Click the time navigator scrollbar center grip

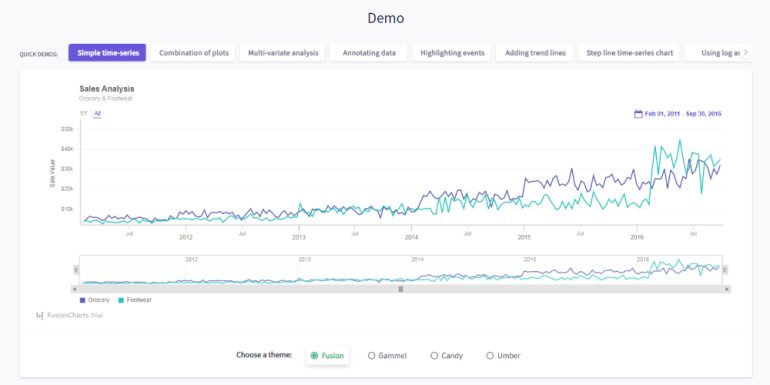click(401, 289)
